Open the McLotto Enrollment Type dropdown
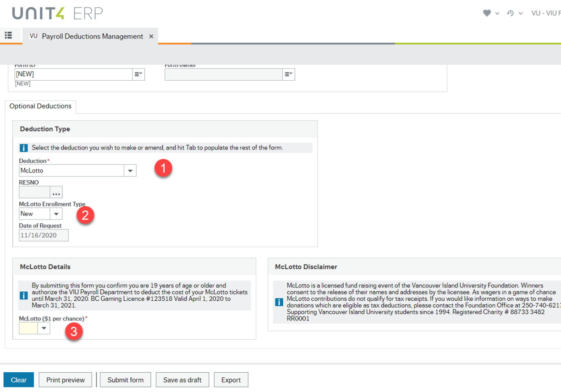 coord(57,213)
